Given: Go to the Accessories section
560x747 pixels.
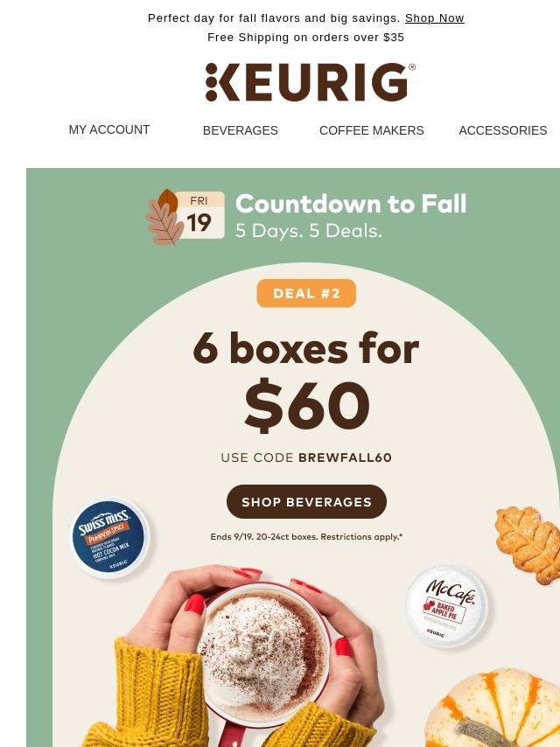Looking at the screenshot, I should [x=503, y=130].
